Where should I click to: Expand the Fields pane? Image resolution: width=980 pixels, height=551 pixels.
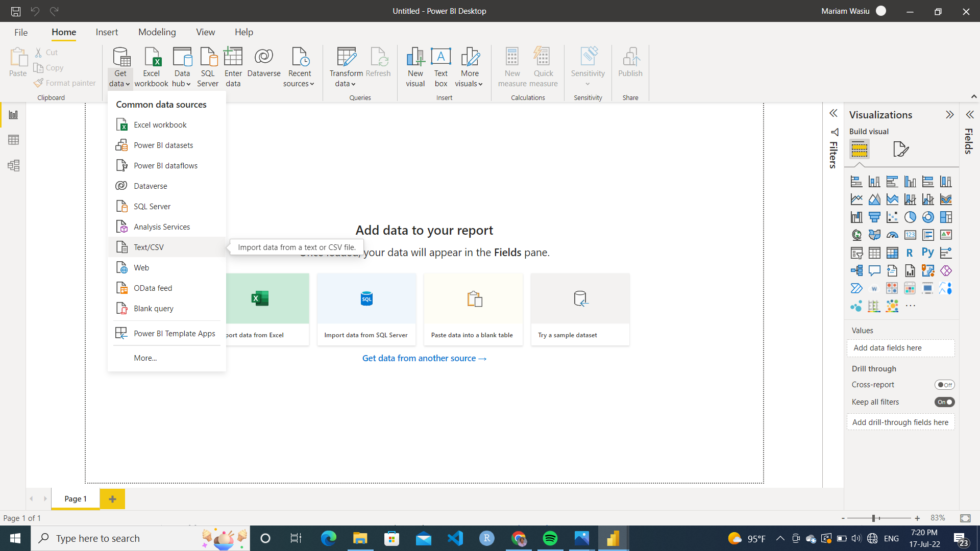(x=970, y=115)
